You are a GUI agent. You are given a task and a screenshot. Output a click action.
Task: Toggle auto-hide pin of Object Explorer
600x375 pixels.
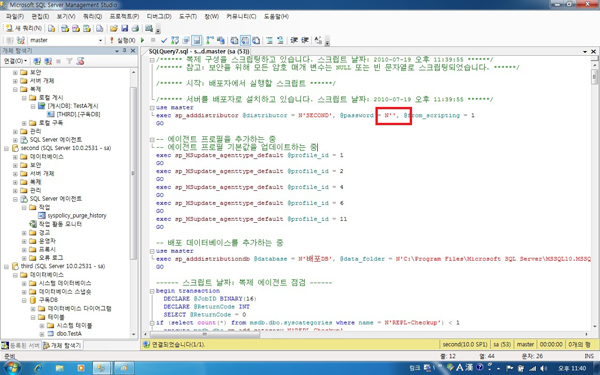click(125, 51)
